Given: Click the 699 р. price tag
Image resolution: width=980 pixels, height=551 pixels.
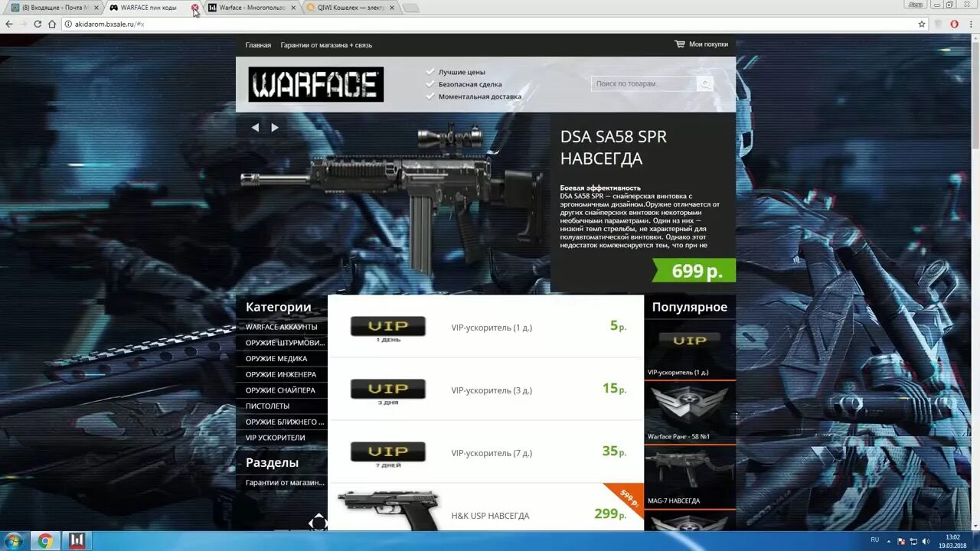Looking at the screenshot, I should 694,271.
